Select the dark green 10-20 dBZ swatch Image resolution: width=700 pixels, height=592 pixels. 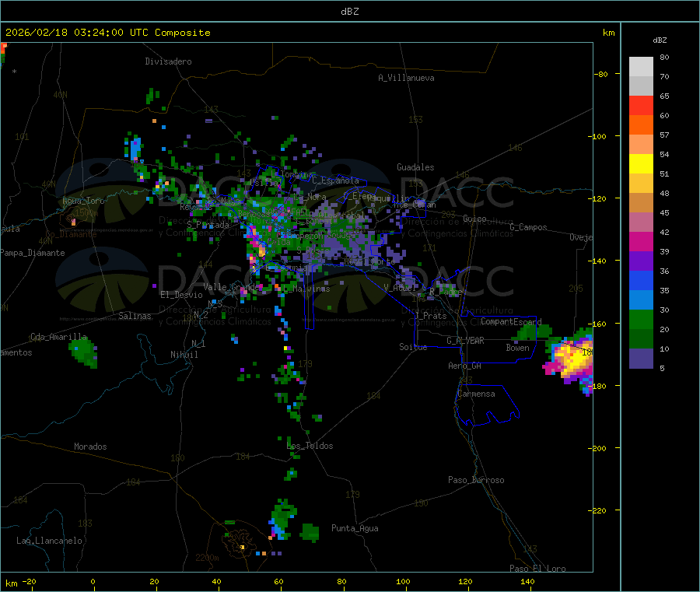[x=641, y=339]
